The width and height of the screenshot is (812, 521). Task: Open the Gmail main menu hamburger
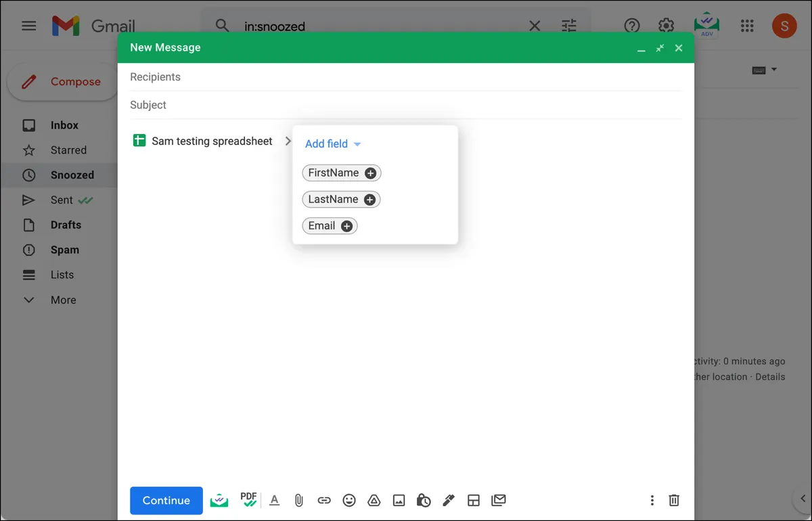[28, 26]
